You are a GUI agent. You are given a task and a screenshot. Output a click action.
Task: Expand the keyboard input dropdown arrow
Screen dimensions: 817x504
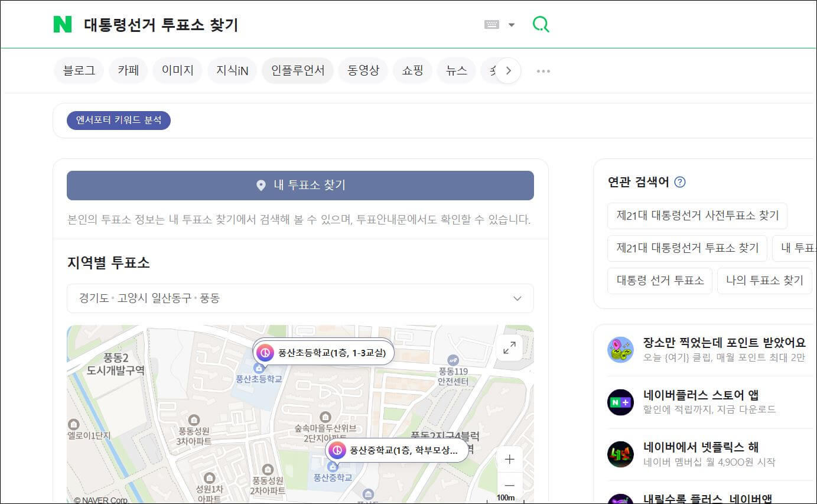(512, 25)
